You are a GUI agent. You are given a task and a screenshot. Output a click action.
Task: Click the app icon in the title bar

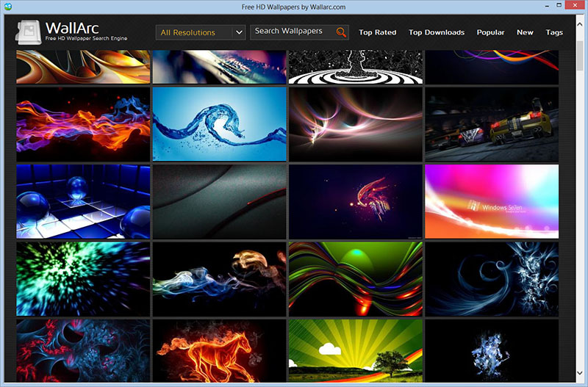8,7
